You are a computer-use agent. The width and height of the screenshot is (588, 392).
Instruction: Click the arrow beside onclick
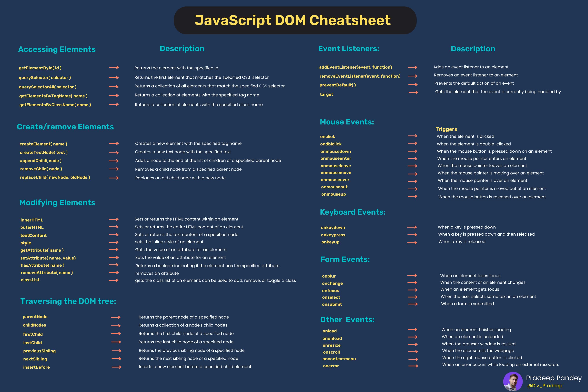pyautogui.click(x=413, y=136)
